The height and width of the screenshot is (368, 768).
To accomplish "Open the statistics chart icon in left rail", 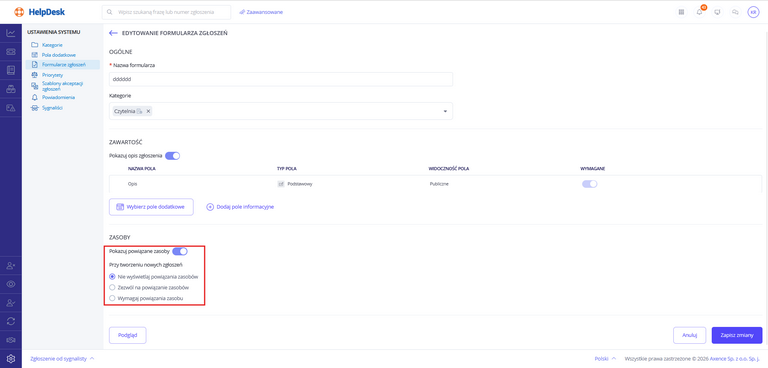I will [11, 33].
